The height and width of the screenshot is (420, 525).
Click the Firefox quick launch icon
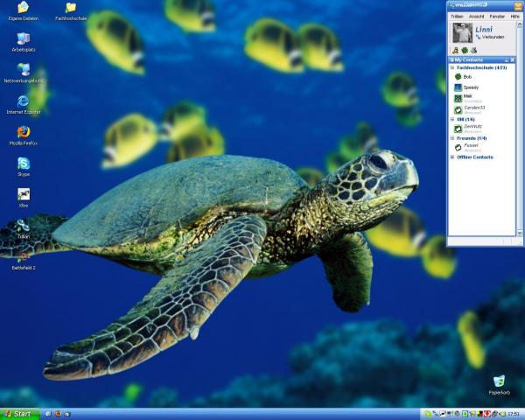(x=58, y=414)
